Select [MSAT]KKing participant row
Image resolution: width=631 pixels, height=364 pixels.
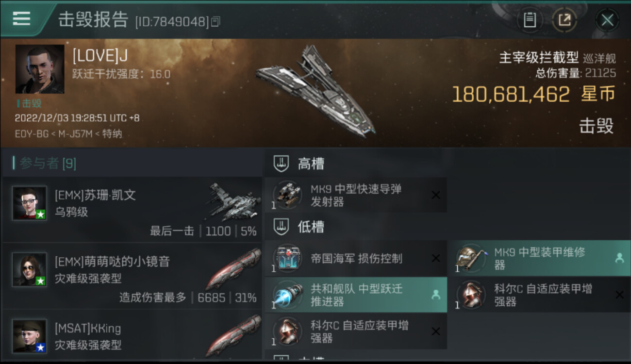[132, 337]
